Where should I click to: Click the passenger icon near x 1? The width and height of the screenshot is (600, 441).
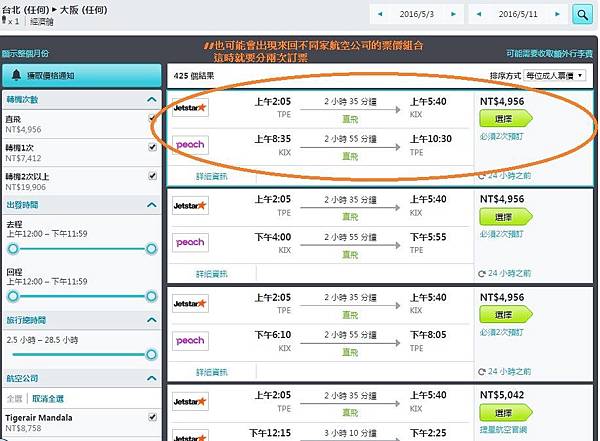(x=4, y=20)
